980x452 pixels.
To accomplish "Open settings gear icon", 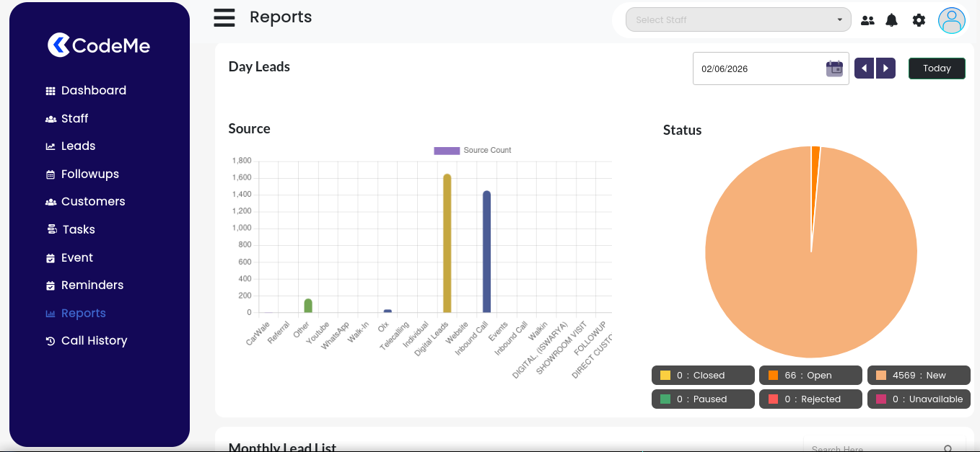I will (919, 20).
